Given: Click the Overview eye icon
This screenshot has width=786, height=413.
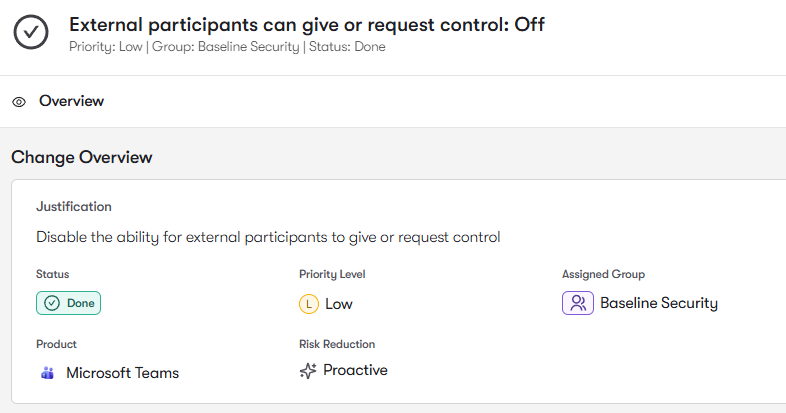Looking at the screenshot, I should (19, 102).
